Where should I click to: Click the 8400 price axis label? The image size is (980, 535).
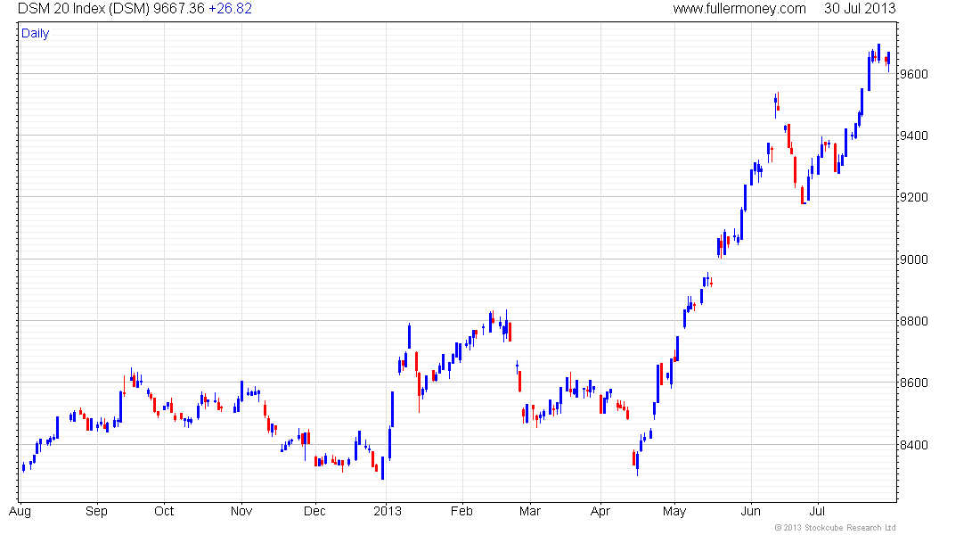pyautogui.click(x=913, y=446)
